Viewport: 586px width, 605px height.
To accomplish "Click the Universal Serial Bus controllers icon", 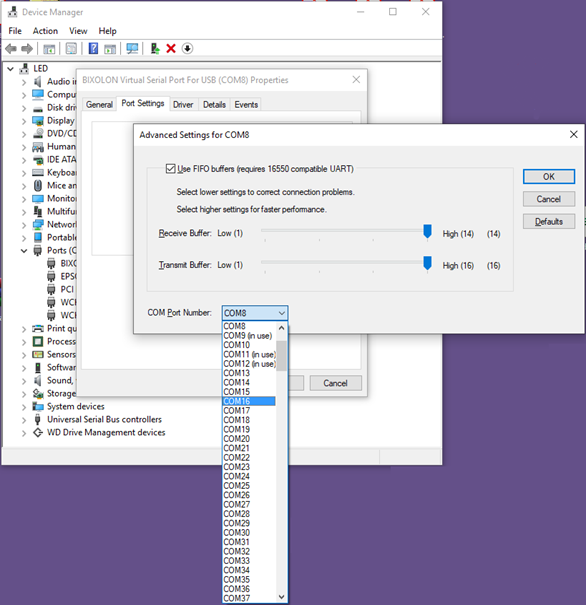I will 38,419.
